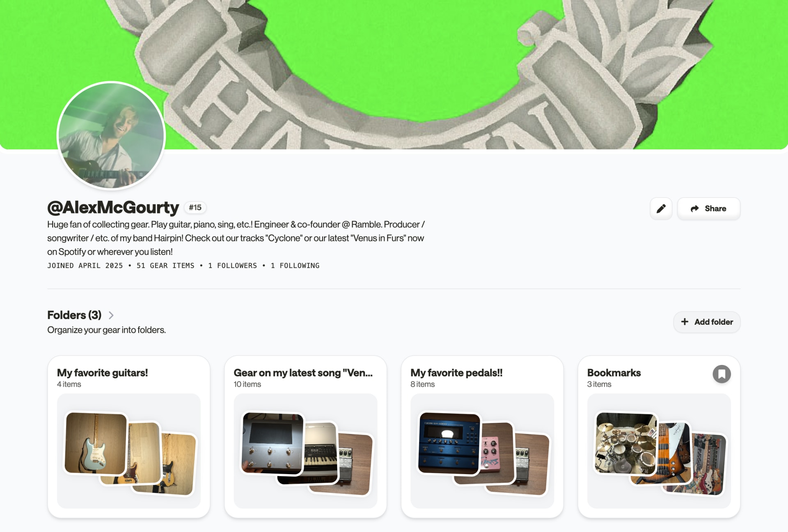This screenshot has height=532, width=788.
Task: Click the gray pedalboard controller thumbnail
Action: click(273, 443)
